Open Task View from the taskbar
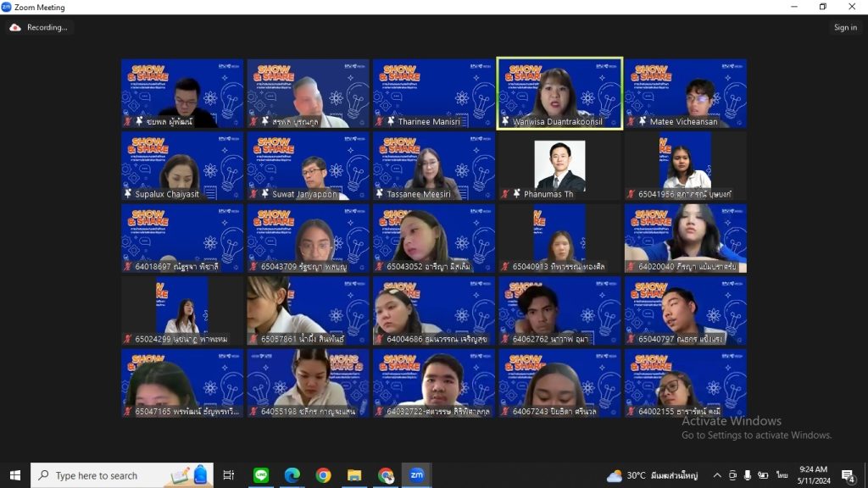Screen dimensions: 868x488 (x=228, y=475)
